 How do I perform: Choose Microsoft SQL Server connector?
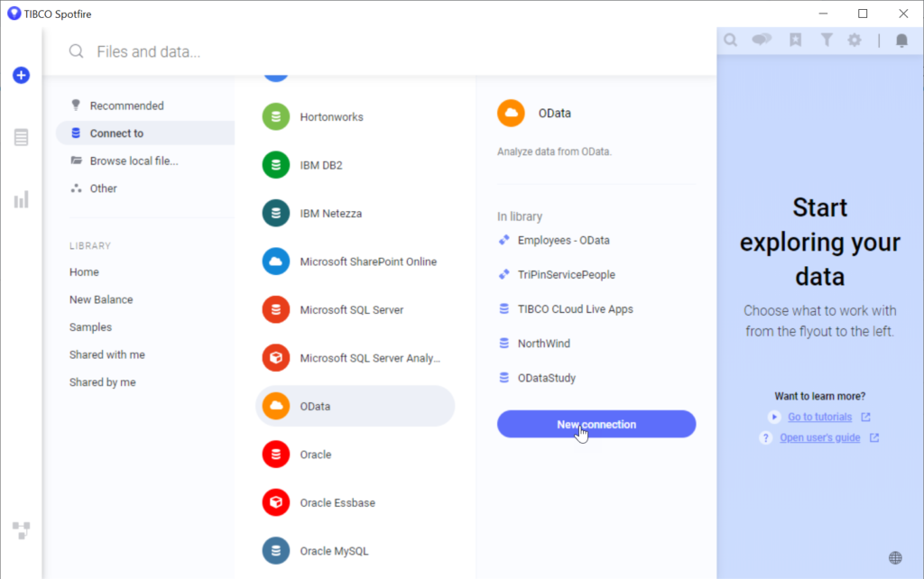(x=351, y=309)
